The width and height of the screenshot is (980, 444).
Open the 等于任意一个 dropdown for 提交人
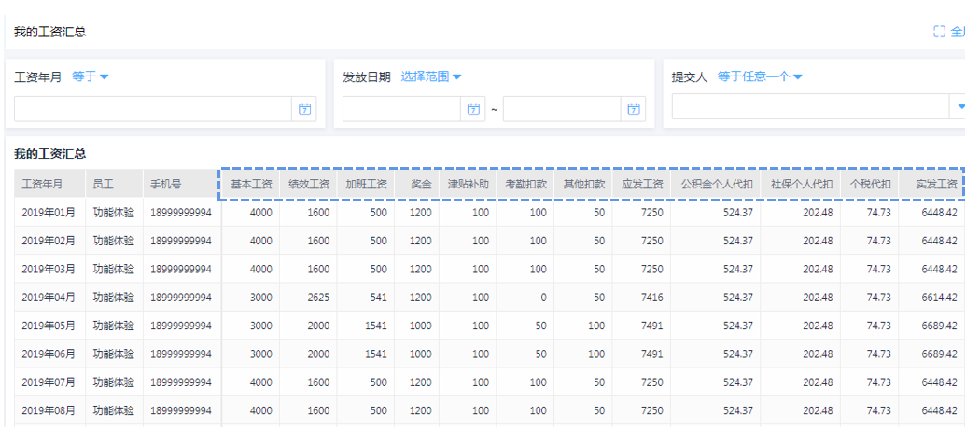coord(760,76)
